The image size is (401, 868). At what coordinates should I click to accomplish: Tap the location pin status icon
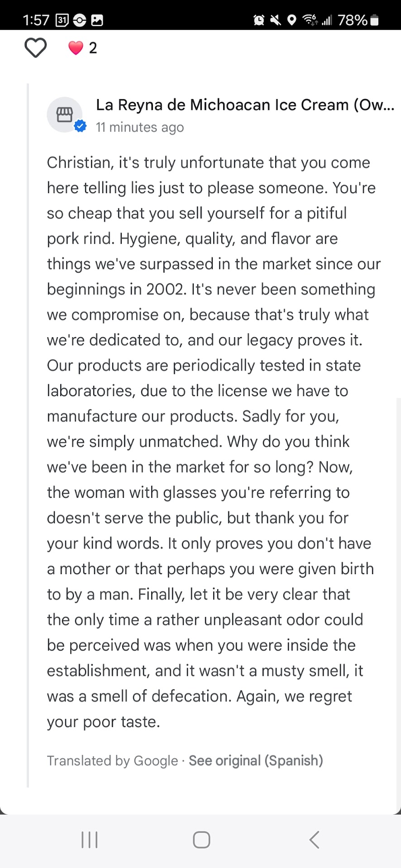coord(292,20)
